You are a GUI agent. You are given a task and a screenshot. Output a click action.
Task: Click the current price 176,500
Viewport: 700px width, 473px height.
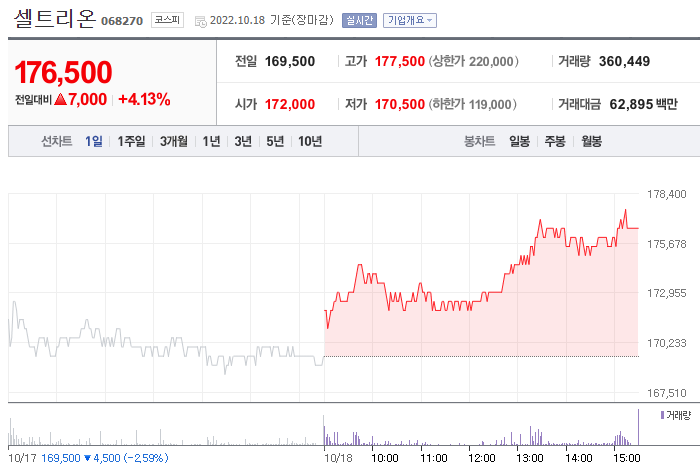tap(63, 72)
